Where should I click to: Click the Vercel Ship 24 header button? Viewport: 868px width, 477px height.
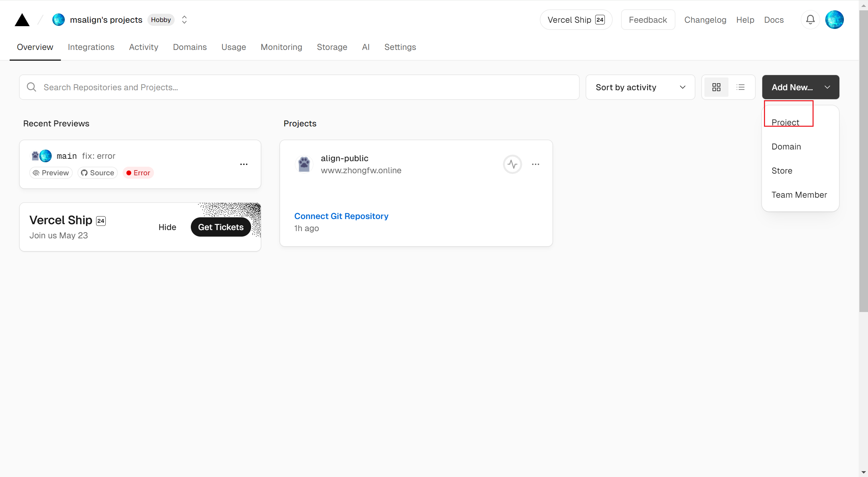click(x=576, y=20)
